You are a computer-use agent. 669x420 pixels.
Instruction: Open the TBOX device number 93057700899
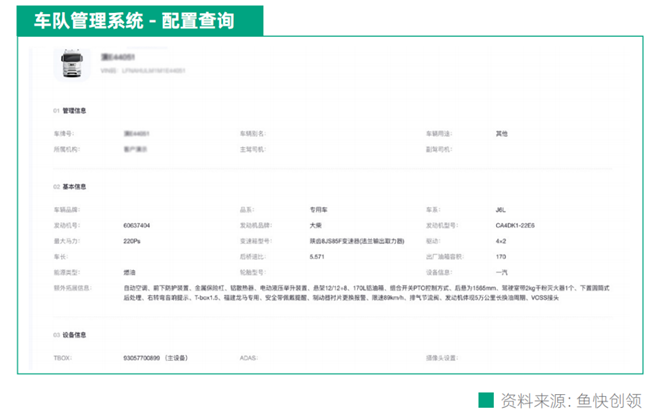150,357
